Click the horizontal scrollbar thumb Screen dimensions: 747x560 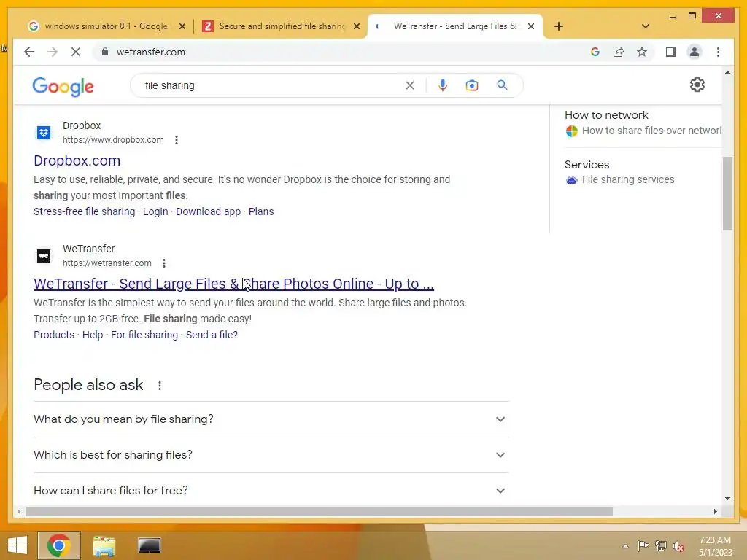tap(318, 511)
